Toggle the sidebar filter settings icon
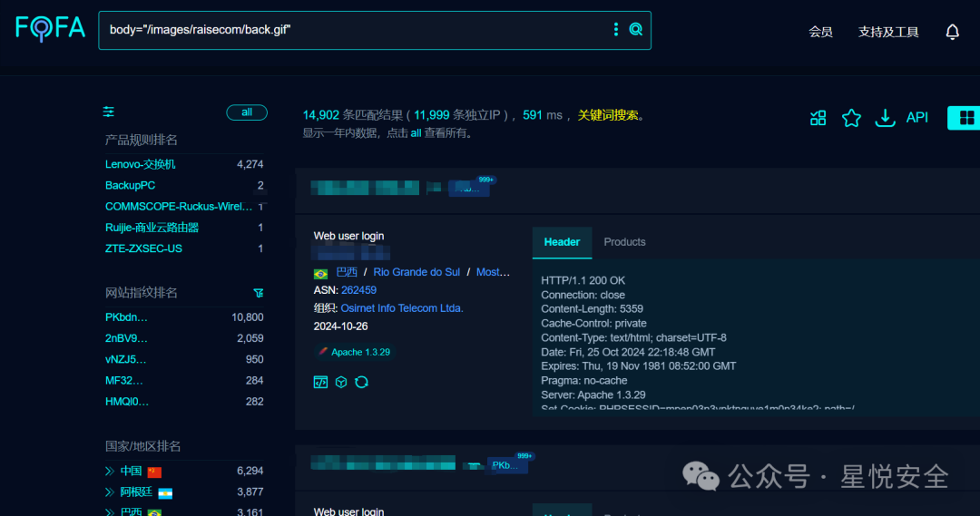980x516 pixels. [x=109, y=112]
